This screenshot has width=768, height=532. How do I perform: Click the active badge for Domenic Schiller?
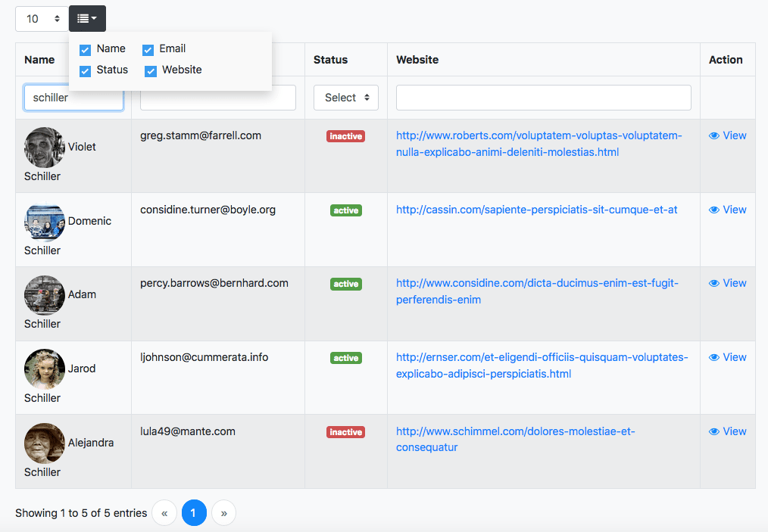pyautogui.click(x=346, y=210)
